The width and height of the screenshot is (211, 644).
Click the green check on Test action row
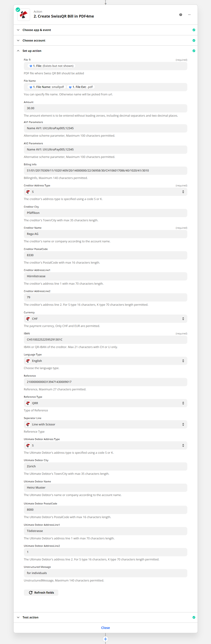(194, 617)
